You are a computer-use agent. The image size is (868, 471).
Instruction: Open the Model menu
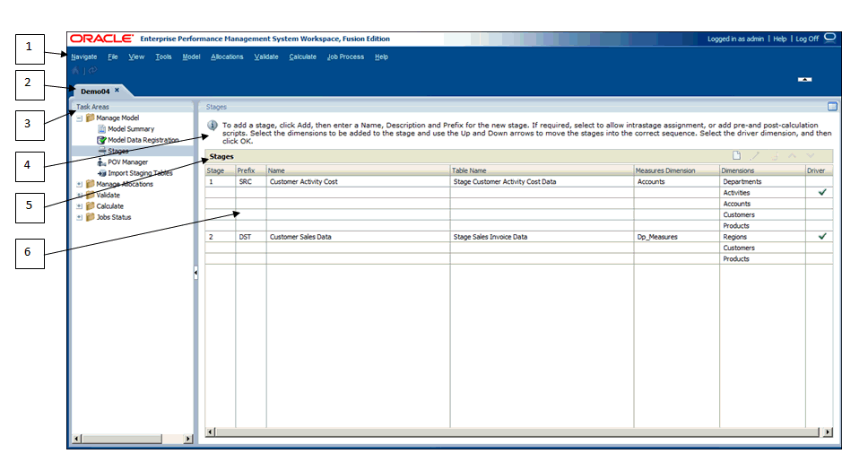click(x=191, y=57)
